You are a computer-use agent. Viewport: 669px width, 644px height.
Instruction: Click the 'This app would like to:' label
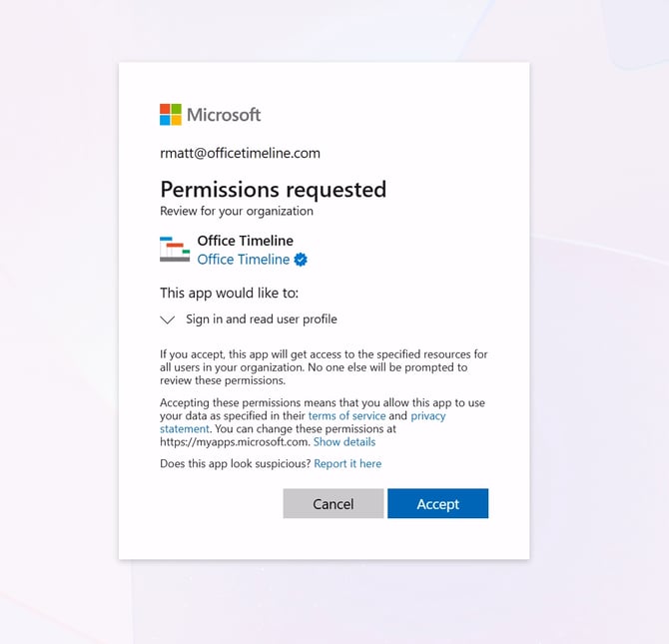[229, 293]
